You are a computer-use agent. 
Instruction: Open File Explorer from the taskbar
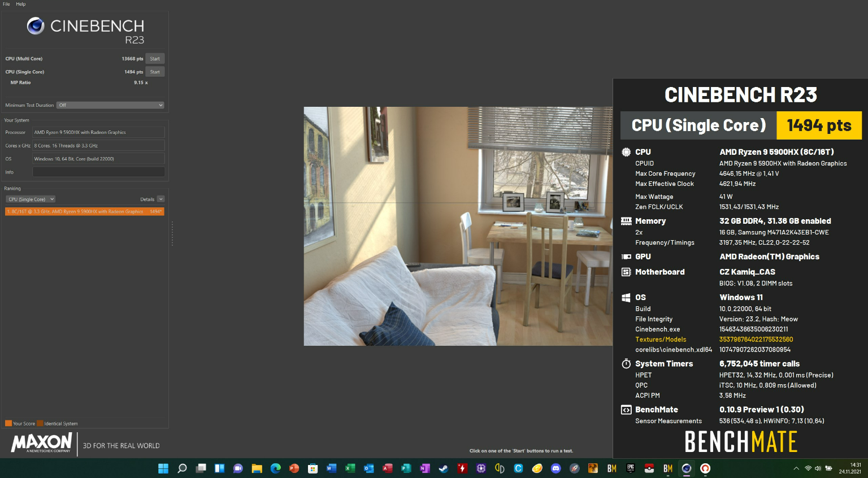[257, 468]
